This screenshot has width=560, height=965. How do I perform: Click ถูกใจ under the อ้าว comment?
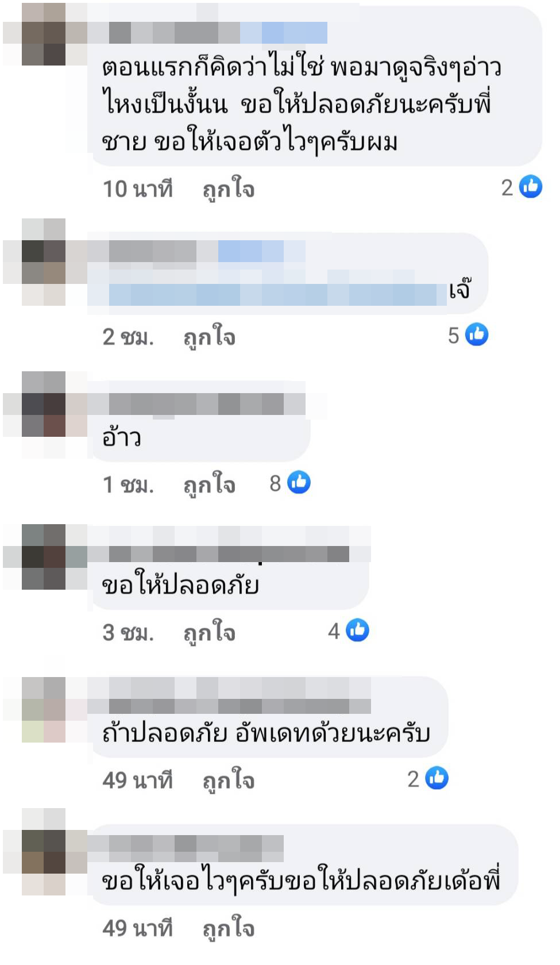point(209,485)
